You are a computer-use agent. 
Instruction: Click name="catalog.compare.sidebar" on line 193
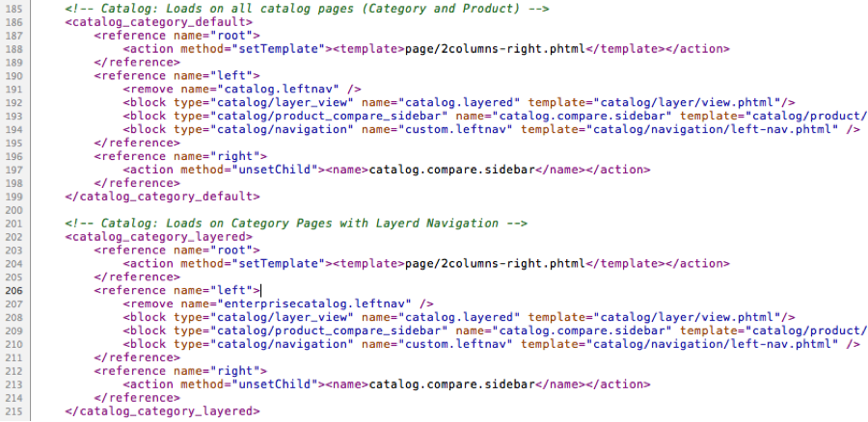564,116
